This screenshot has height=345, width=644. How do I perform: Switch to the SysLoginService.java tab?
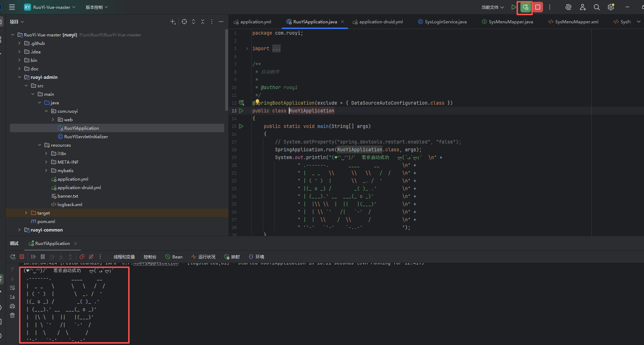pos(442,22)
